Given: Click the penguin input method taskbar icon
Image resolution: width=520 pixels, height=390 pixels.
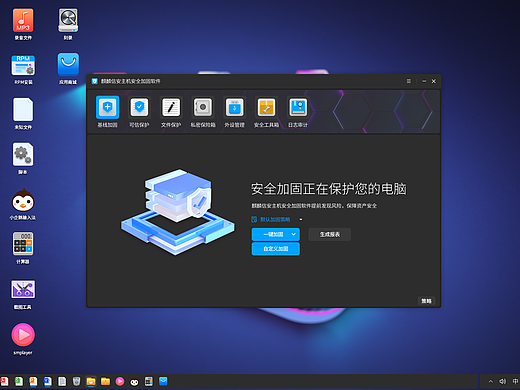Looking at the screenshot, I should pos(134,382).
